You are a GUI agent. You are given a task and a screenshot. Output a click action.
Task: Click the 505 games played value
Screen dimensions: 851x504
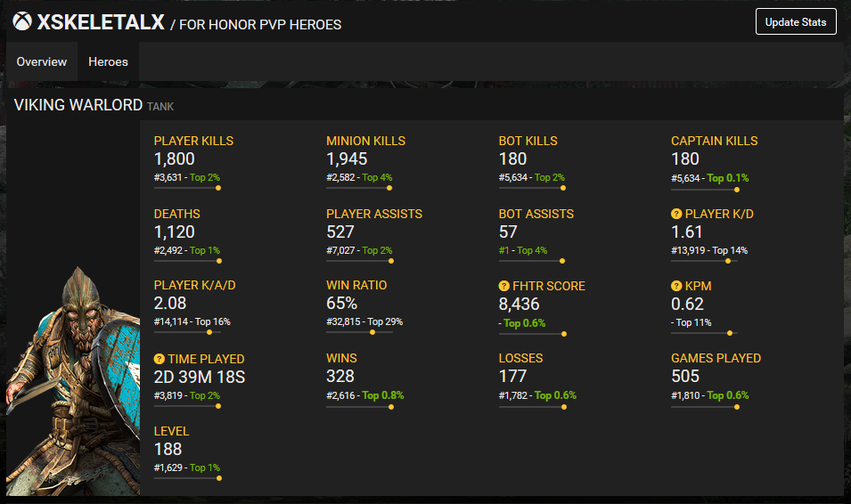click(x=685, y=377)
